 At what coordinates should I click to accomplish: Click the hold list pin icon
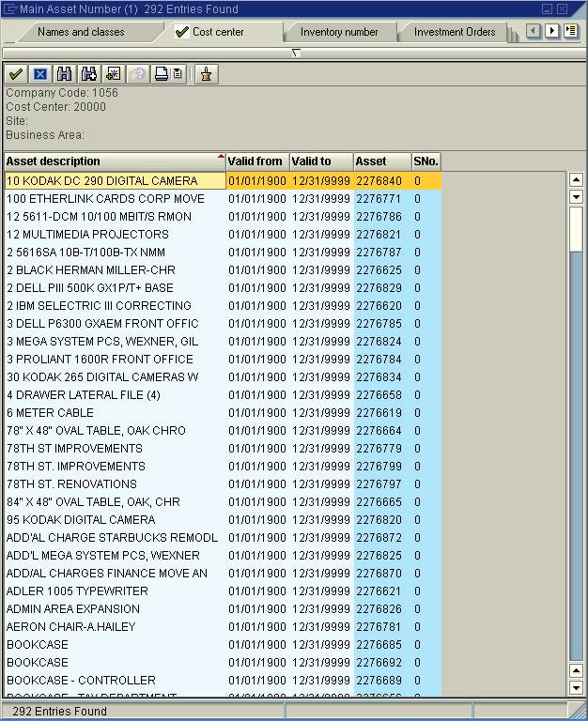206,74
